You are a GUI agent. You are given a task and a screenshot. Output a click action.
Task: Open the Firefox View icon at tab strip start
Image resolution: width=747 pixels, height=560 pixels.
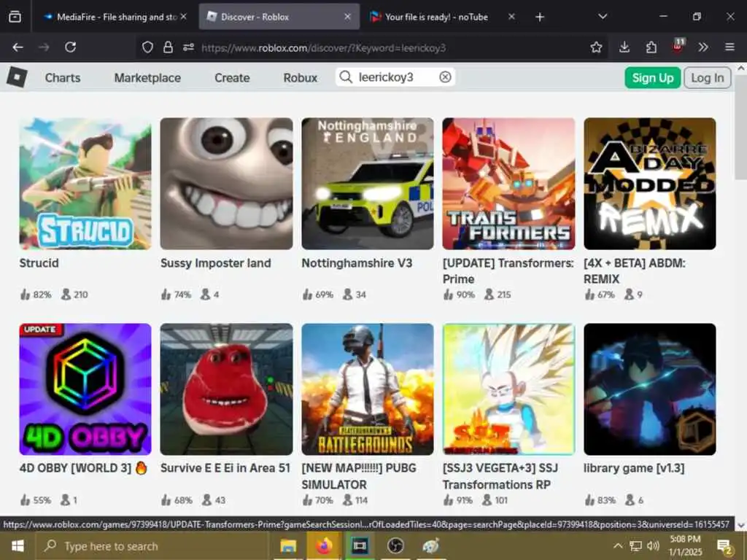[x=15, y=17]
